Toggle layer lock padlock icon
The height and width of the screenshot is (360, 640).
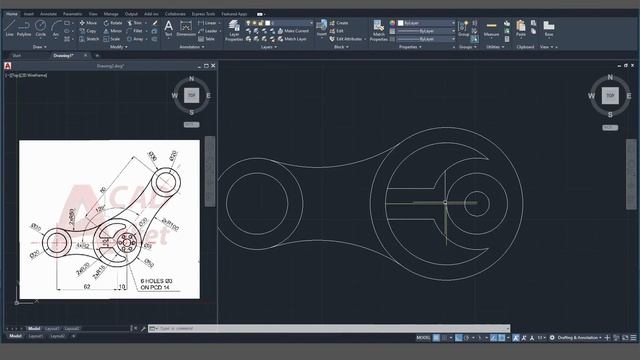(x=261, y=23)
